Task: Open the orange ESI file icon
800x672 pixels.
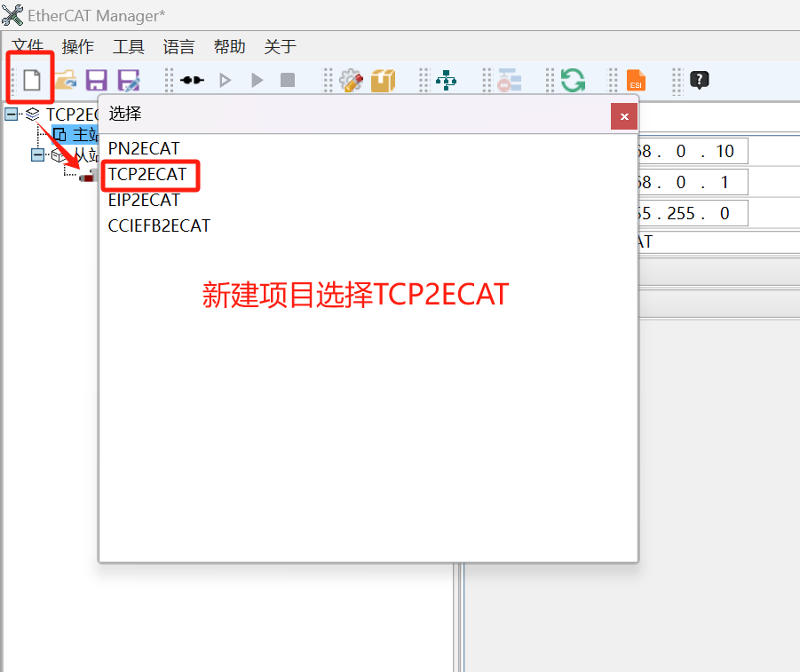Action: (x=636, y=80)
